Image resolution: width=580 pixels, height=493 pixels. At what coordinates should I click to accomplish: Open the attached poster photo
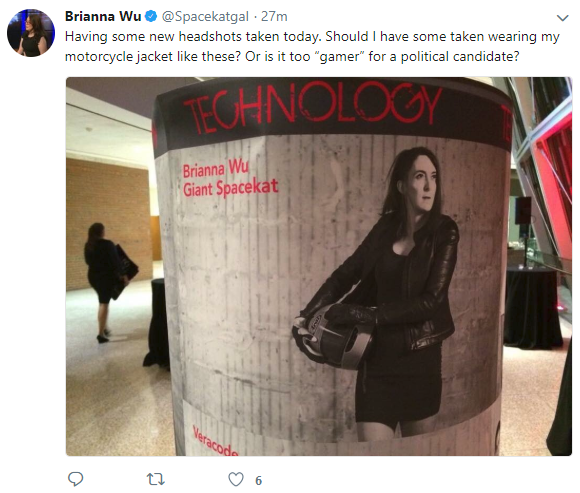[x=319, y=266]
